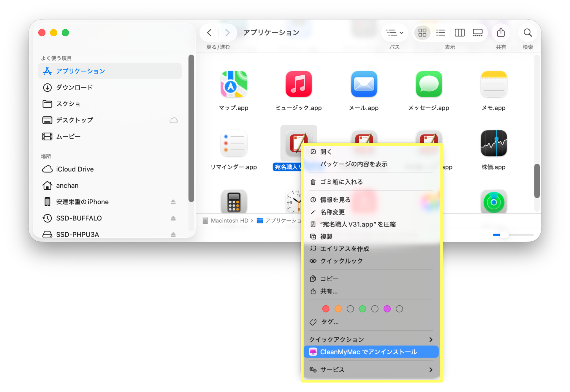The height and width of the screenshot is (392, 570).
Task: Select the Mail app icon
Action: pyautogui.click(x=364, y=84)
